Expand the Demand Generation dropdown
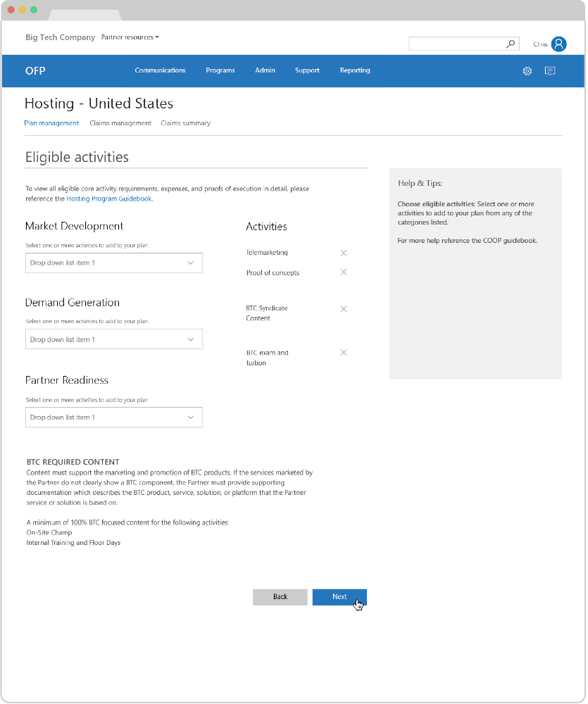 tap(113, 339)
